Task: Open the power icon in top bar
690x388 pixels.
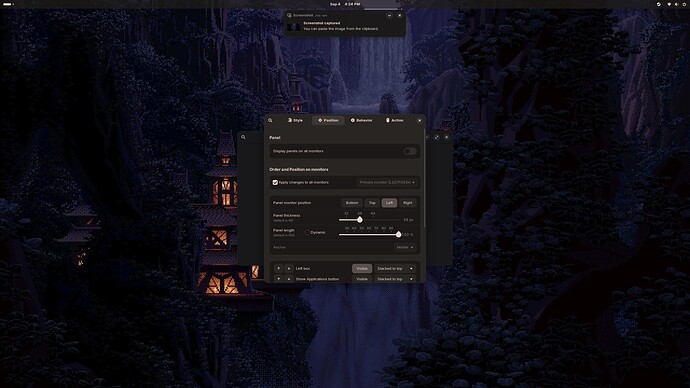Action: point(684,4)
